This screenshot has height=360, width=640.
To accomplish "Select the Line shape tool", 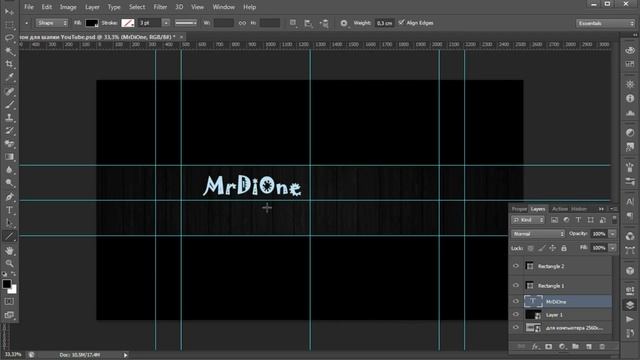I will pos(9,236).
